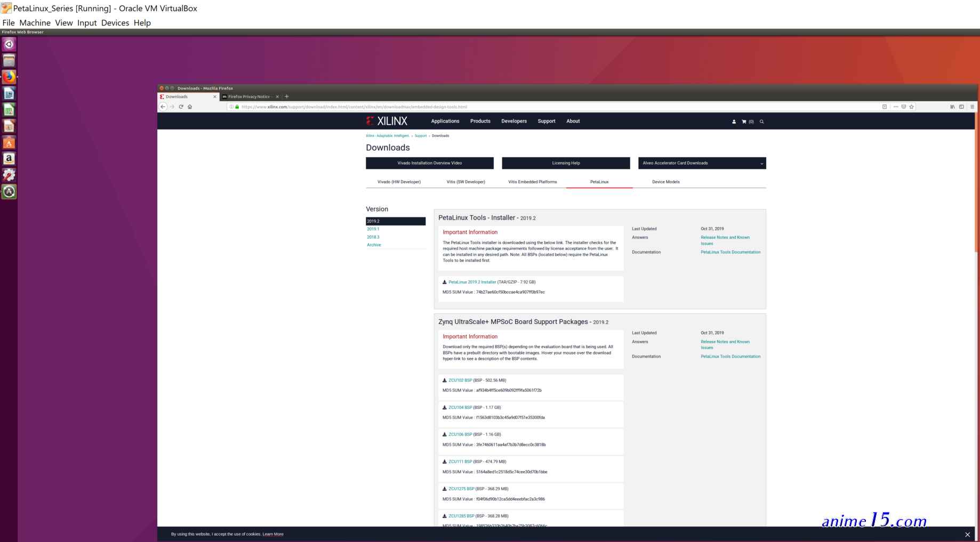Open the Xilinx site search
Viewport: 980px width, 542px height.
pos(762,122)
